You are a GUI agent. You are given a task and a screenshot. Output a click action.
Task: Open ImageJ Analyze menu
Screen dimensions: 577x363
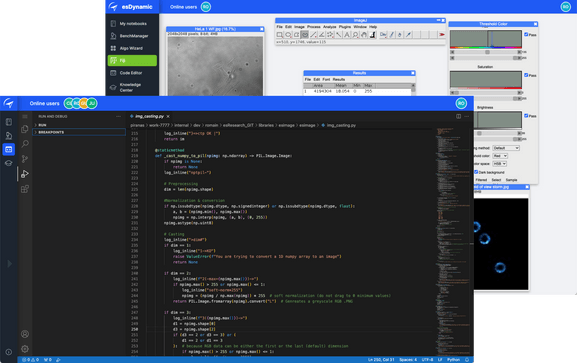click(330, 27)
